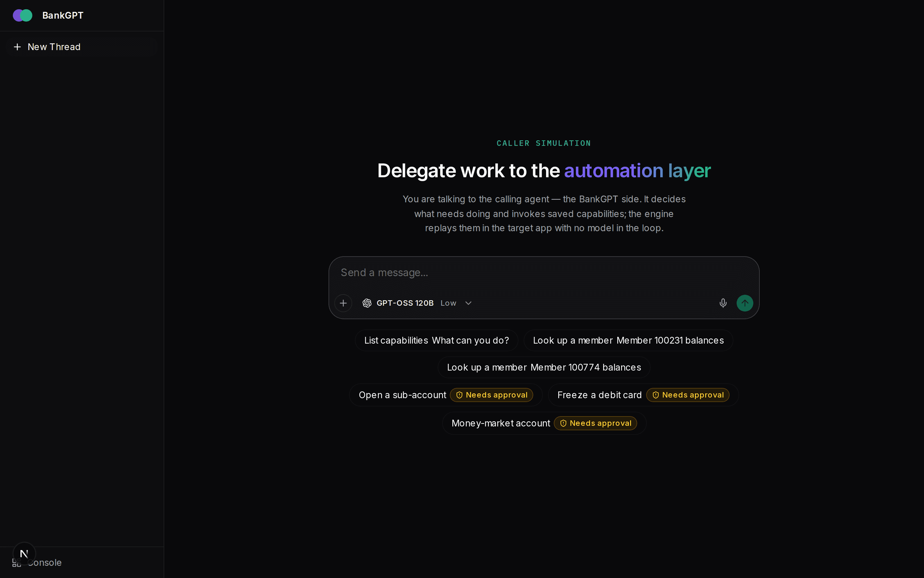Screen dimensions: 924x578
Task: Click the BankGPT logo icon
Action: [22, 15]
